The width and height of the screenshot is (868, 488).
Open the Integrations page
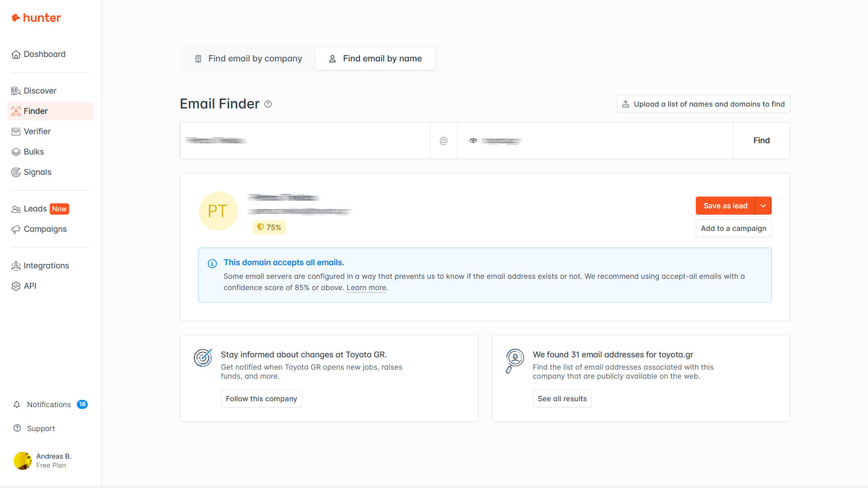(x=46, y=266)
